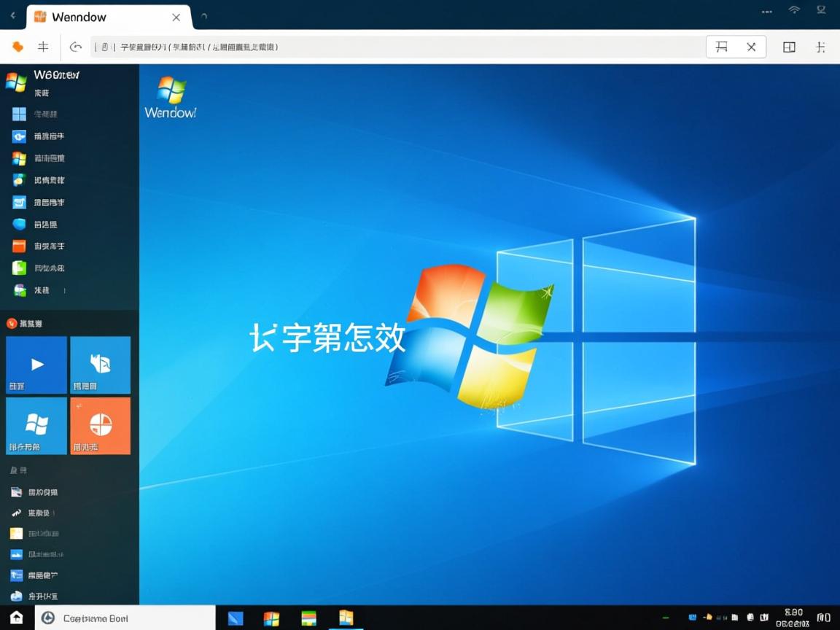
Task: Open the blue four-pane grid icon in sidebar
Action: click(17, 114)
